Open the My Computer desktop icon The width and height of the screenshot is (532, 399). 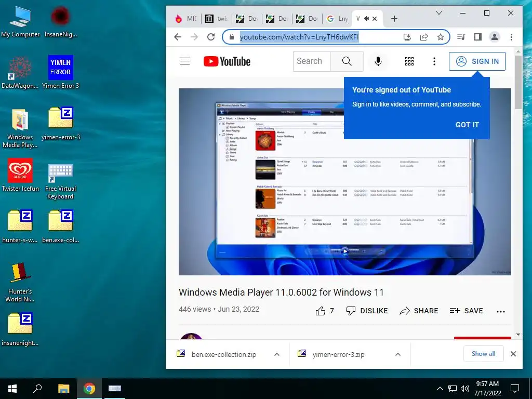point(20,22)
